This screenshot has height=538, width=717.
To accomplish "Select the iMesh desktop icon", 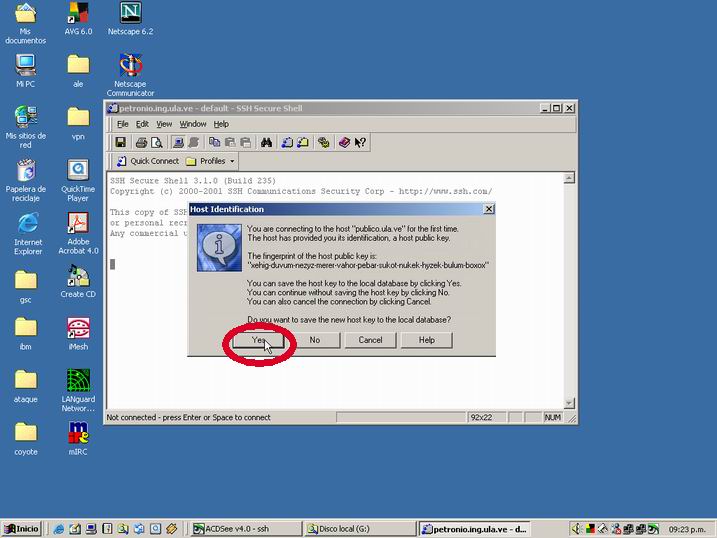I will point(78,334).
